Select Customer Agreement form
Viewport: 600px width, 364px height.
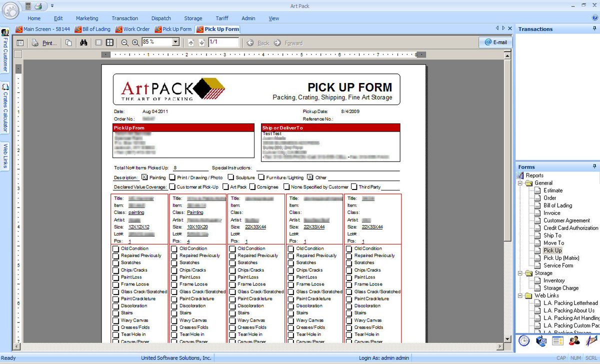[x=566, y=220]
